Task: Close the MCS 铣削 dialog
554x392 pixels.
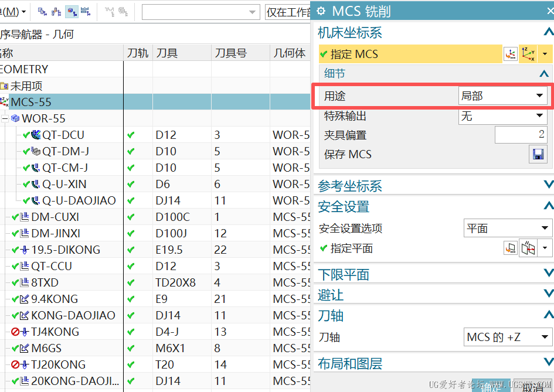Action: (x=550, y=11)
